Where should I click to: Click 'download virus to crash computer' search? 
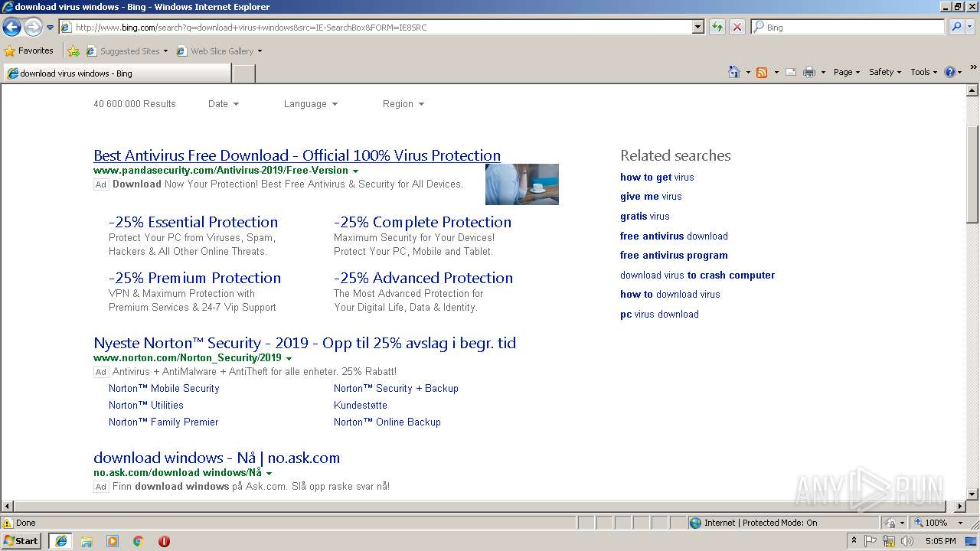point(697,275)
